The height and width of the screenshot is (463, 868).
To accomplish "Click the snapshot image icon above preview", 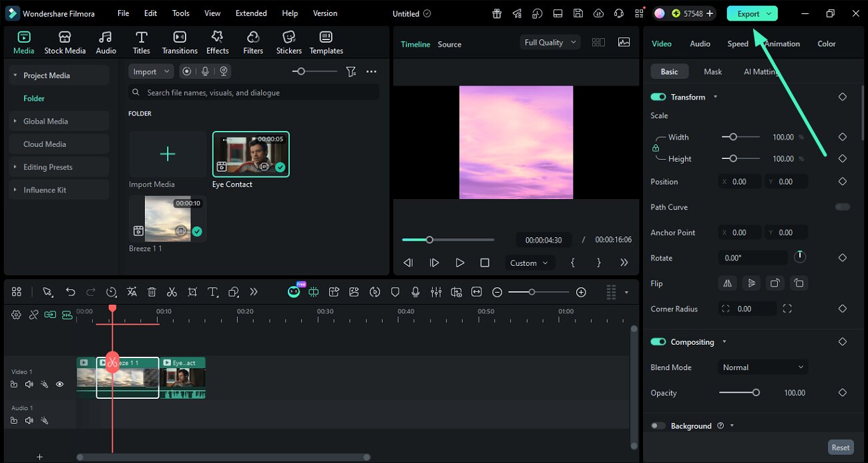I will coord(624,42).
